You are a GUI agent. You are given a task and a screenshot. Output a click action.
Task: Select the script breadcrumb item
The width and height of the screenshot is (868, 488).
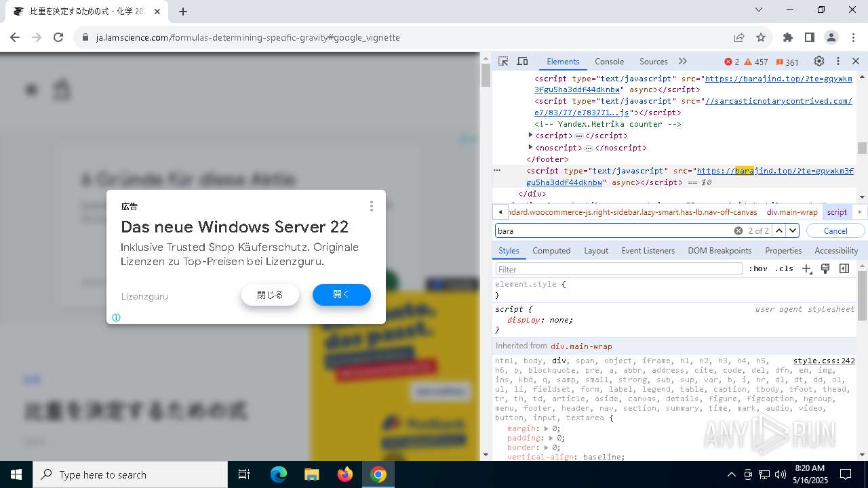click(837, 212)
